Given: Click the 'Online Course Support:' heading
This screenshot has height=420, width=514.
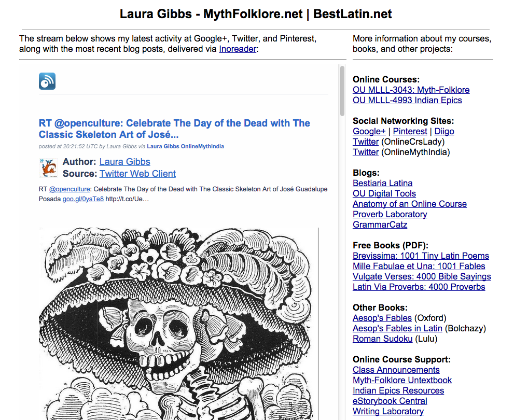Looking at the screenshot, I should tap(401, 359).
